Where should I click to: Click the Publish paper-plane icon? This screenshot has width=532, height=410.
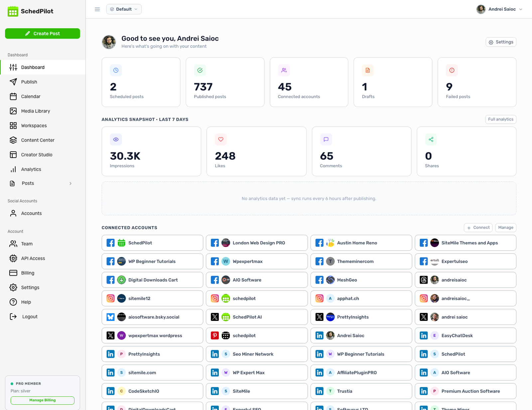coord(13,82)
